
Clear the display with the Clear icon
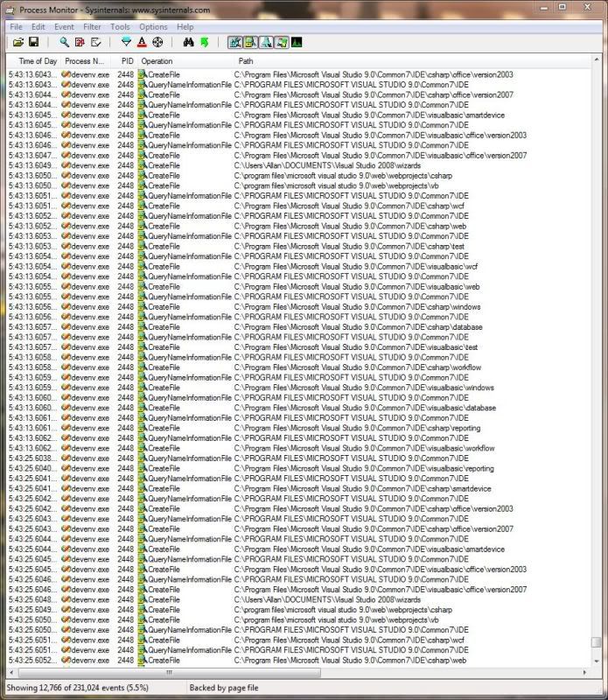pyautogui.click(x=95, y=42)
